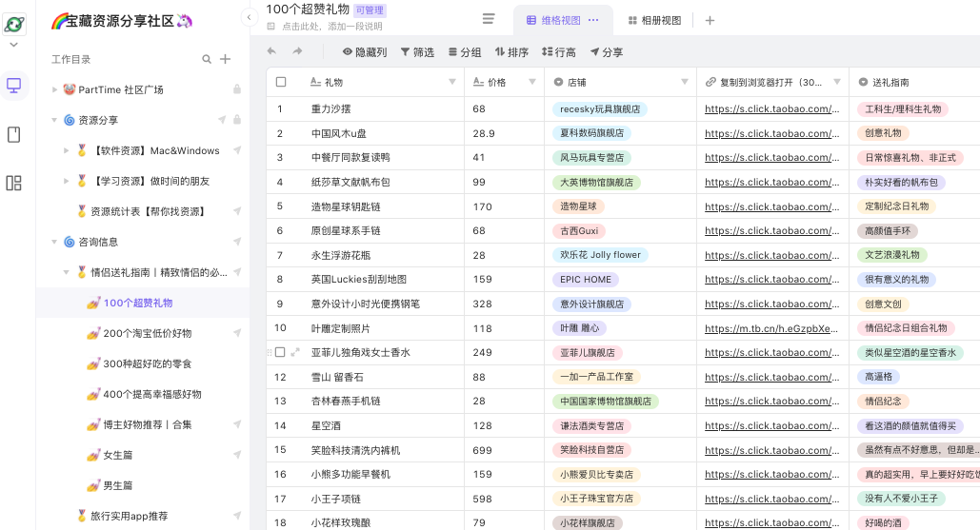Click the undo arrow in toolbar
The image size is (980, 530).
(x=271, y=51)
